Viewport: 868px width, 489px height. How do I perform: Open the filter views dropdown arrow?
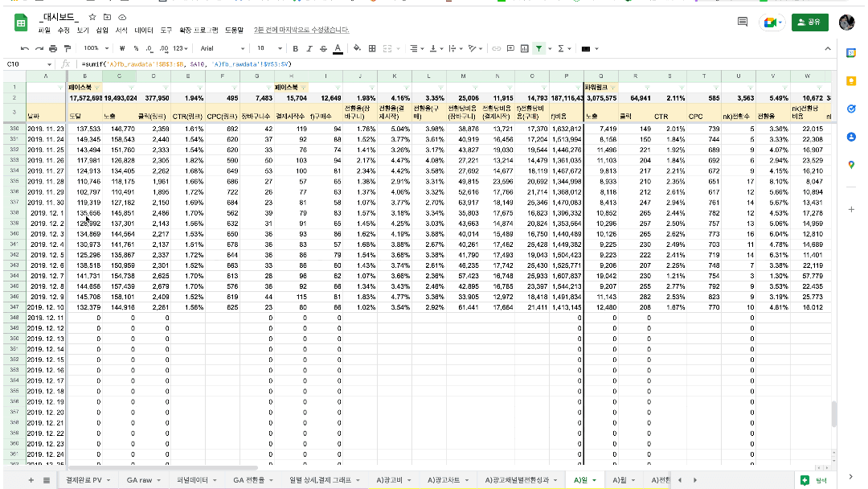(550, 49)
